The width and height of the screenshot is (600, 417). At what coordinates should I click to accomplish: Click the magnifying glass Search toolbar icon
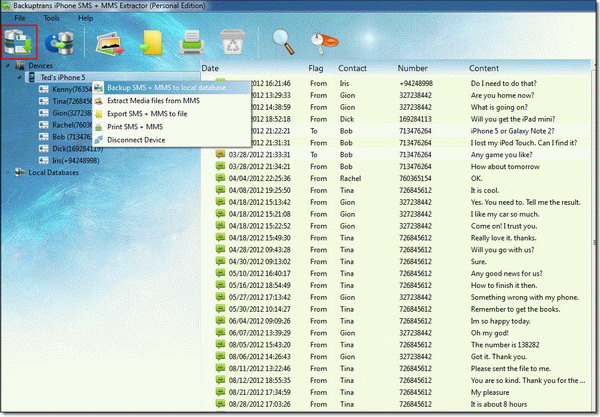tap(283, 42)
